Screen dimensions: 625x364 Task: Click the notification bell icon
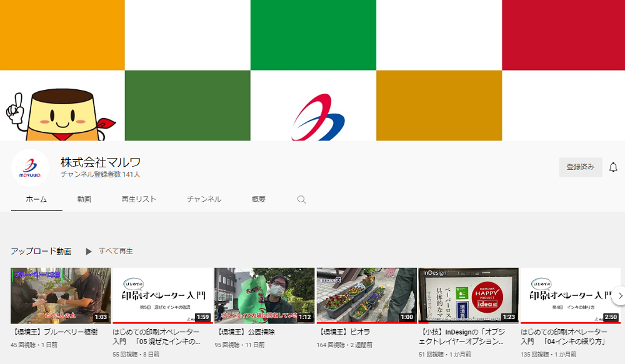613,167
